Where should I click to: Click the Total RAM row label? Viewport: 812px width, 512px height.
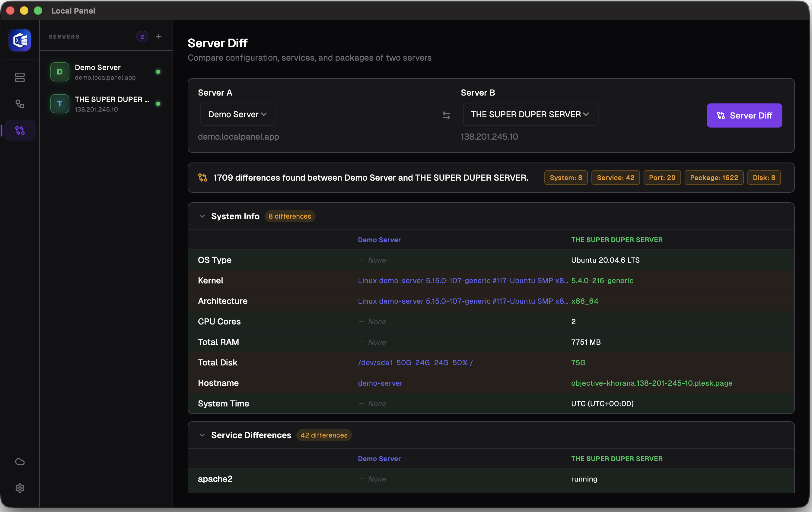218,342
